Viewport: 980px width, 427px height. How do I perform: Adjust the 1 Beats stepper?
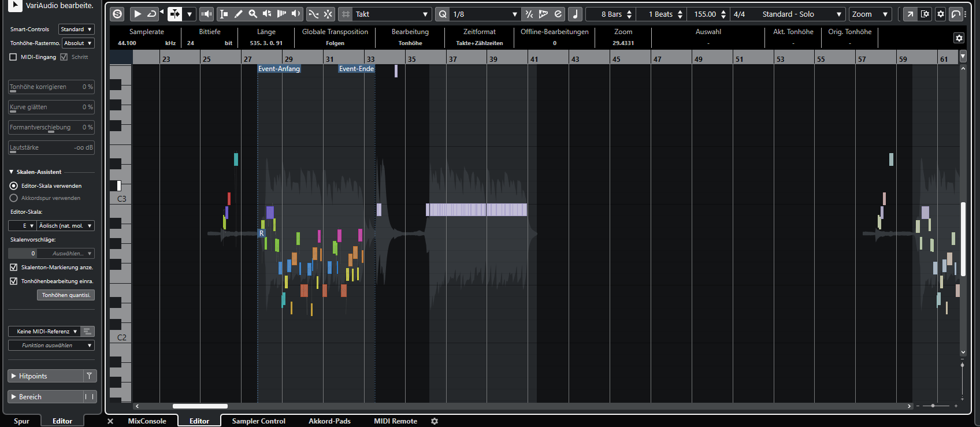tap(680, 14)
